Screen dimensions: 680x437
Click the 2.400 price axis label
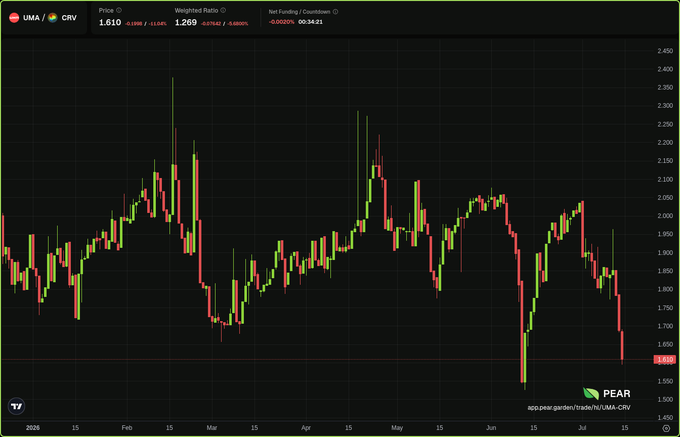[x=665, y=69]
